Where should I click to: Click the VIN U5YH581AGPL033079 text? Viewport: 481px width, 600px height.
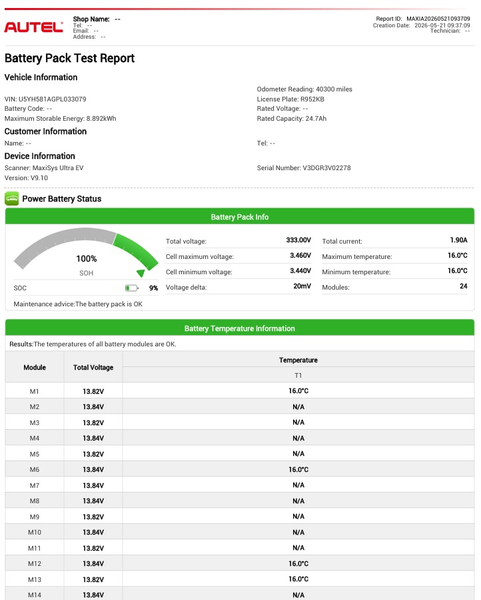click(x=45, y=99)
